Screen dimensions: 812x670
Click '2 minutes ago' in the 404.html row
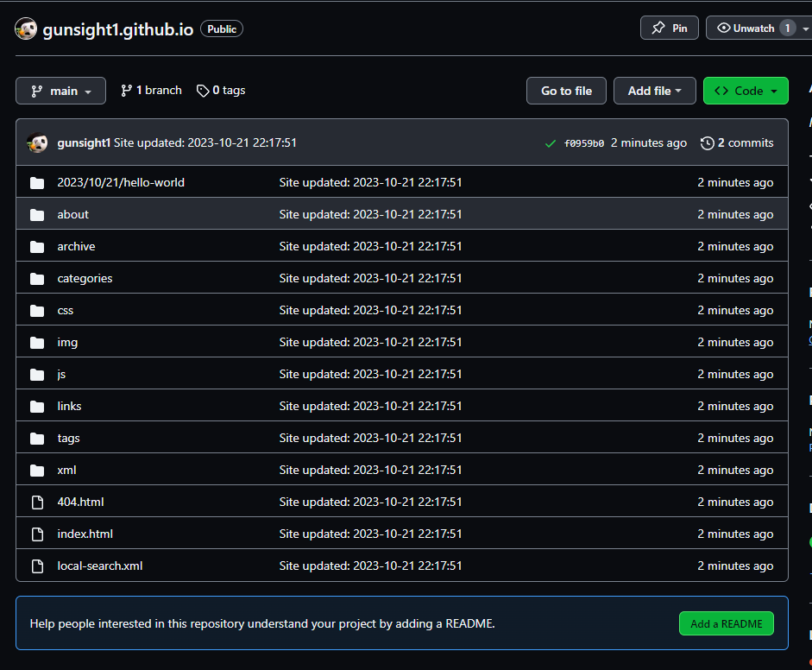tap(735, 502)
